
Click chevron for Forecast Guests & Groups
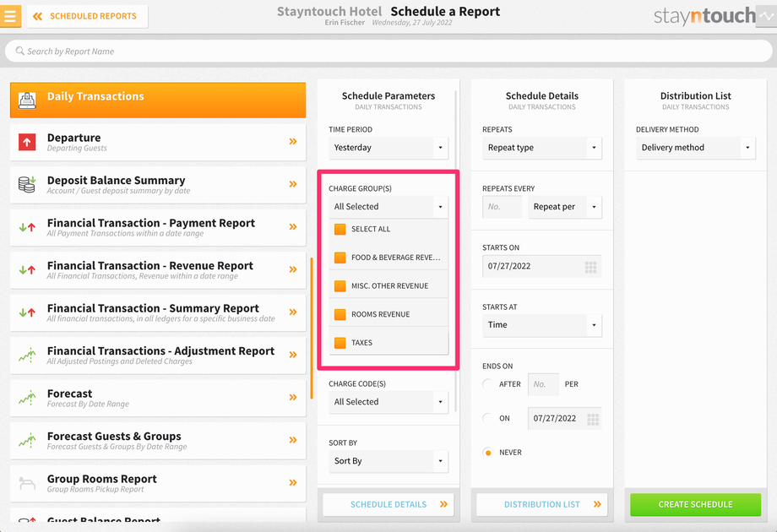tap(293, 440)
